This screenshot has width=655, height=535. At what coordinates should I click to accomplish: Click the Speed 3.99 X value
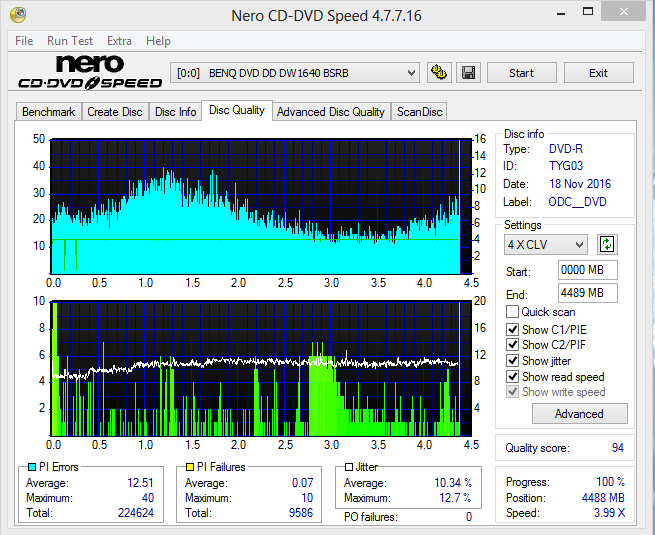click(609, 513)
